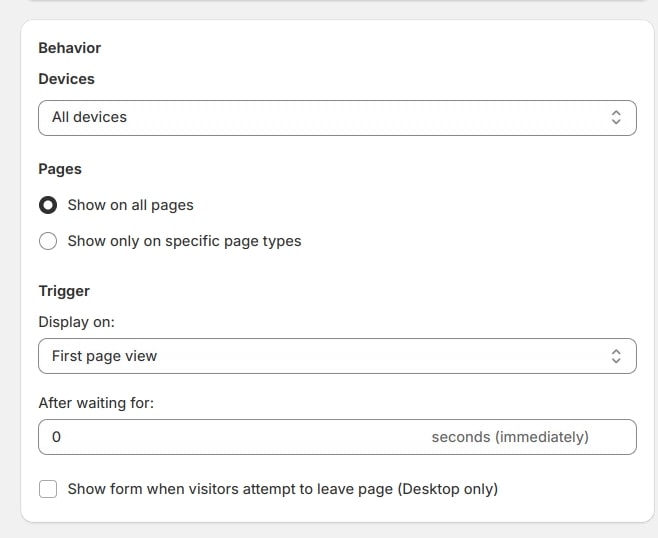658x538 pixels.
Task: Click the "Behavior" section heading
Action: (x=70, y=47)
